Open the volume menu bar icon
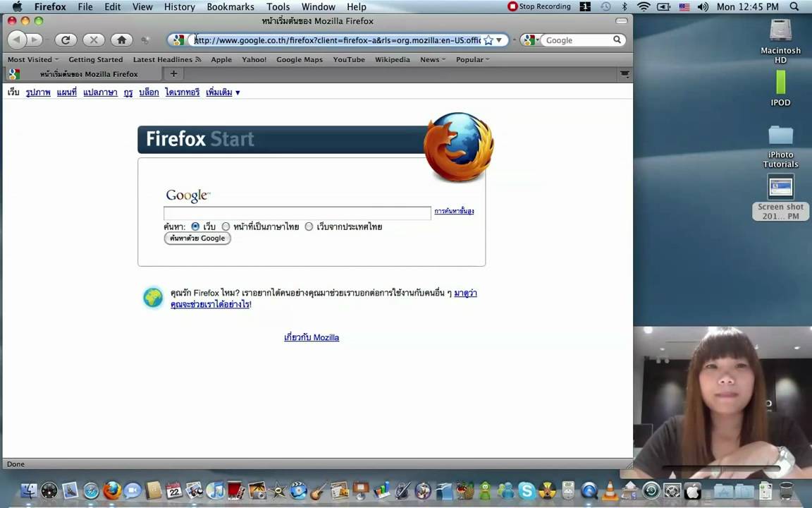812x508 pixels. pyautogui.click(x=703, y=7)
